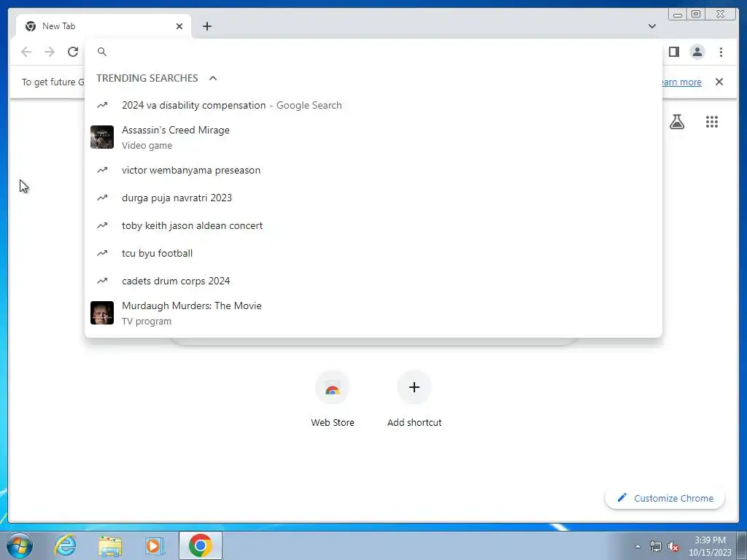Select the New Tab tab

click(x=104, y=26)
